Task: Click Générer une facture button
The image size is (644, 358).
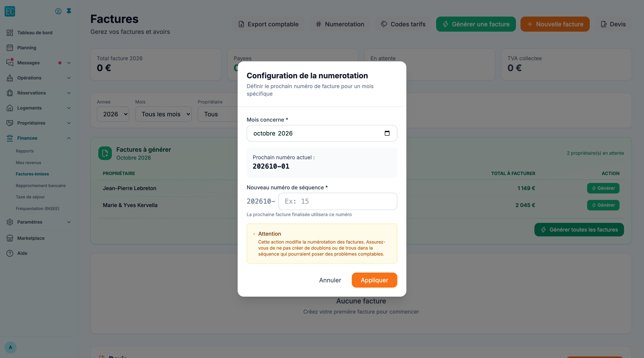Action: tap(476, 24)
